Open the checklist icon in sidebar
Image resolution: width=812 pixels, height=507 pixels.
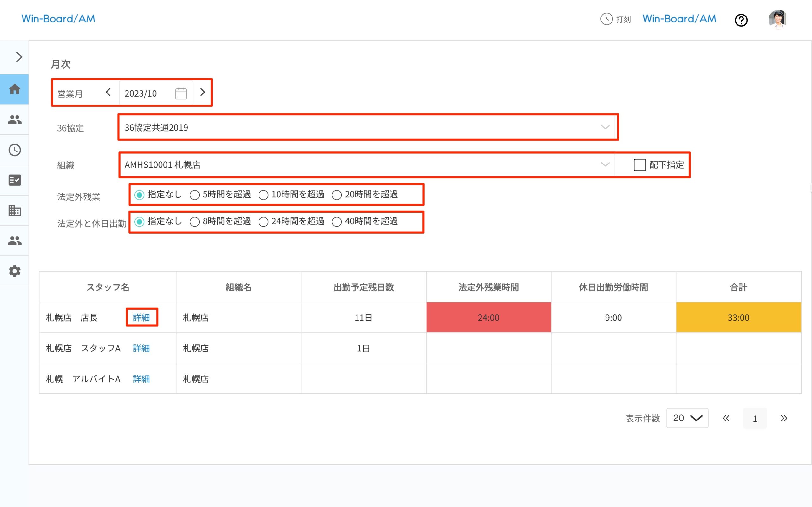point(14,180)
